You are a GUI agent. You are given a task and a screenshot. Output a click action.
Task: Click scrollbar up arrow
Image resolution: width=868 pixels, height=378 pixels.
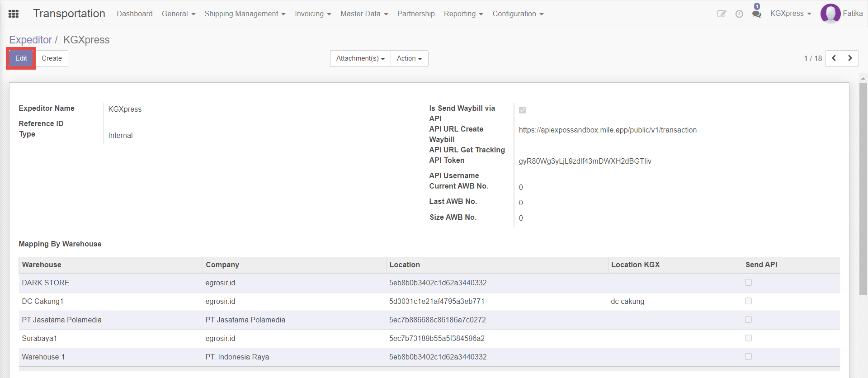click(x=863, y=78)
